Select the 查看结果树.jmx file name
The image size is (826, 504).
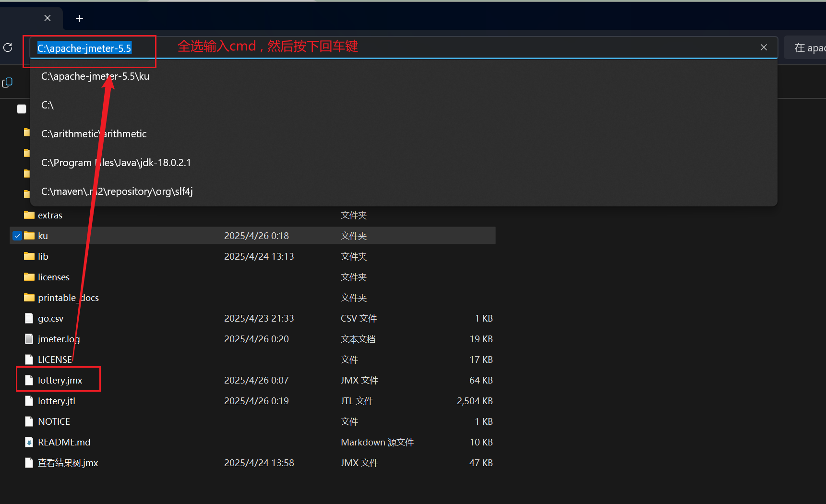(68, 463)
